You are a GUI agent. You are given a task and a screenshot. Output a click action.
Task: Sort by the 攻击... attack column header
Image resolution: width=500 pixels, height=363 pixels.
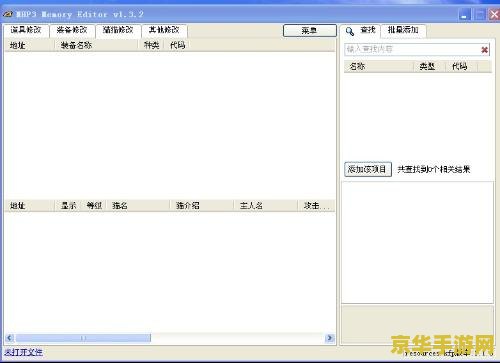coord(316,206)
